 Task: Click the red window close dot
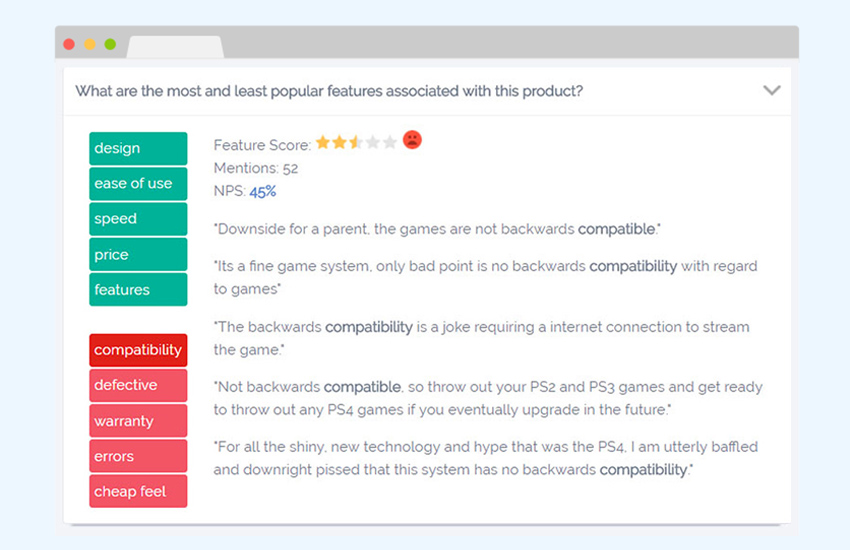click(x=69, y=44)
